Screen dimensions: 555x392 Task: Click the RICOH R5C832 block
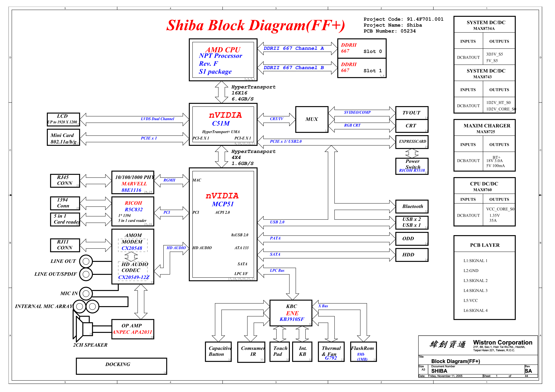click(x=133, y=211)
